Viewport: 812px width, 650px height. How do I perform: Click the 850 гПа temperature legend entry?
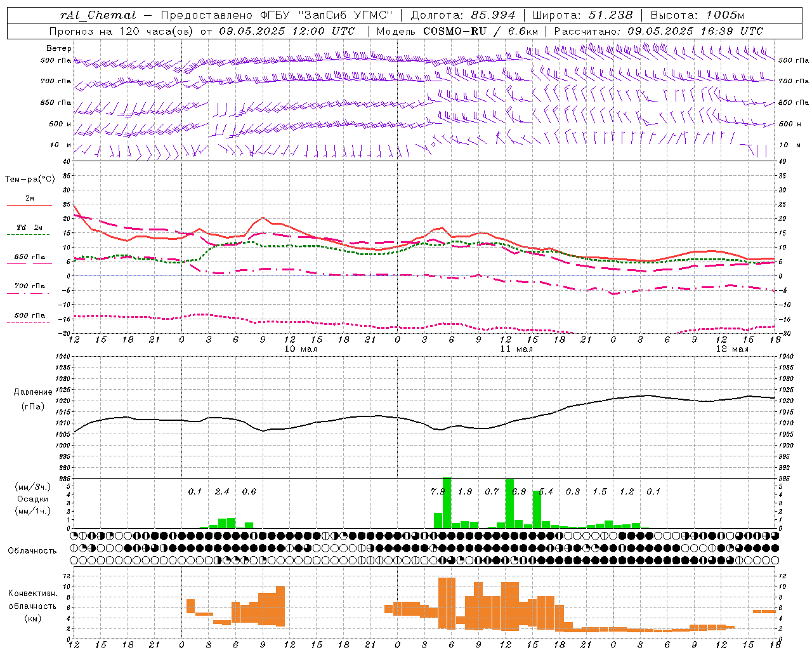click(30, 256)
